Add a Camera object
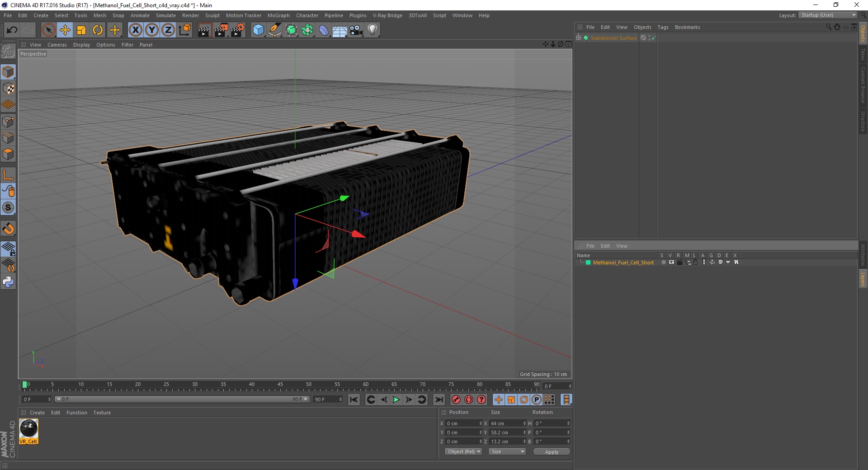Image resolution: width=868 pixels, height=470 pixels. point(356,30)
